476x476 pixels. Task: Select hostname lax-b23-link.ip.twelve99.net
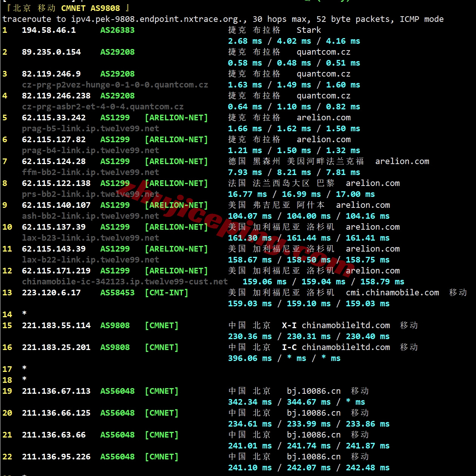pos(91,238)
